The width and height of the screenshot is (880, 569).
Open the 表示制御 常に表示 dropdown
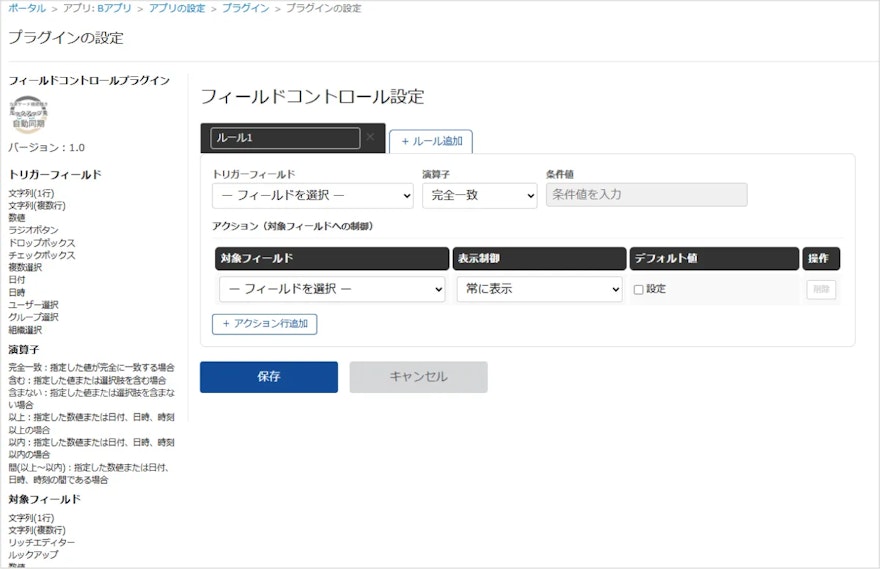coord(539,289)
